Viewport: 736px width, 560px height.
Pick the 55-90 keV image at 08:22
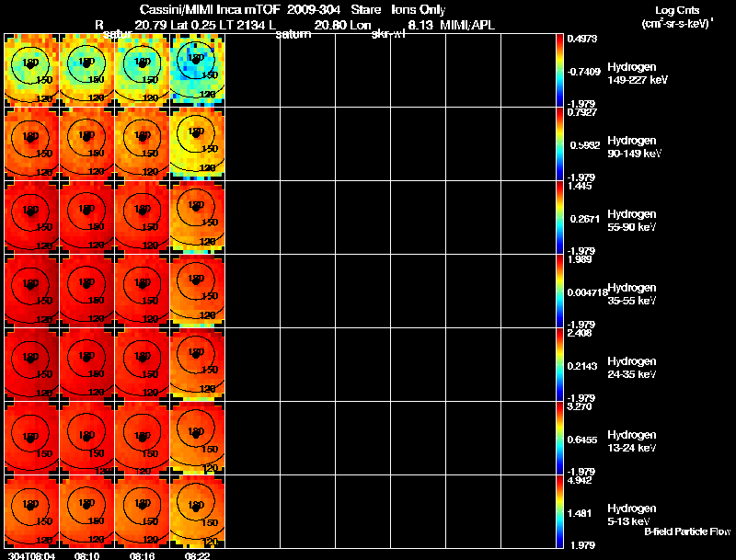coord(197,217)
